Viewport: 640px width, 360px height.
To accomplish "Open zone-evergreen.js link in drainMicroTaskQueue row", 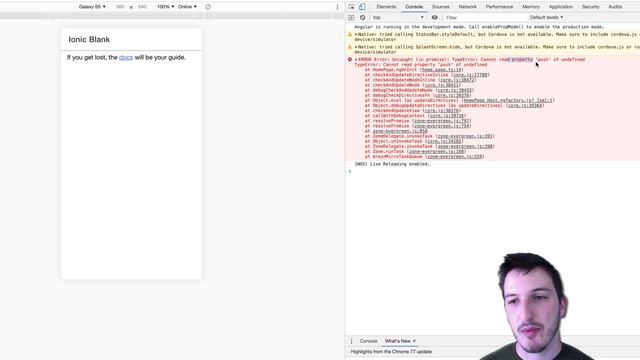I will (455, 157).
